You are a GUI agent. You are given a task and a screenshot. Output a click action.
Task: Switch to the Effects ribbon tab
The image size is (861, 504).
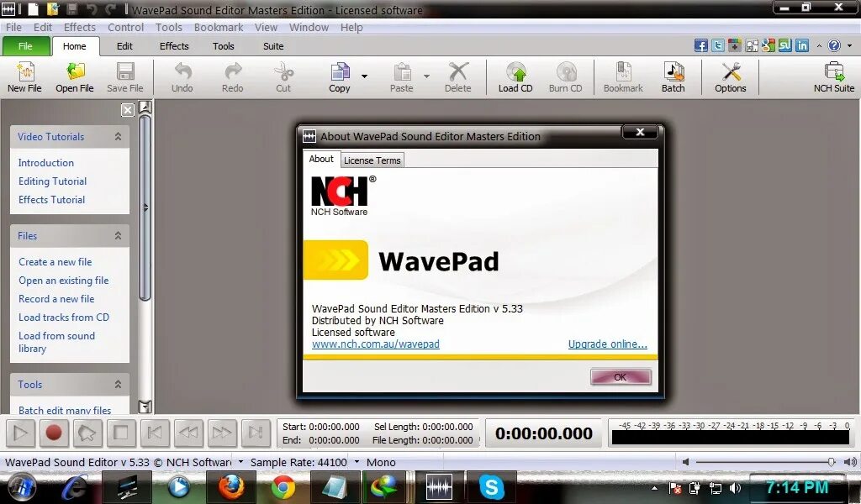[174, 46]
